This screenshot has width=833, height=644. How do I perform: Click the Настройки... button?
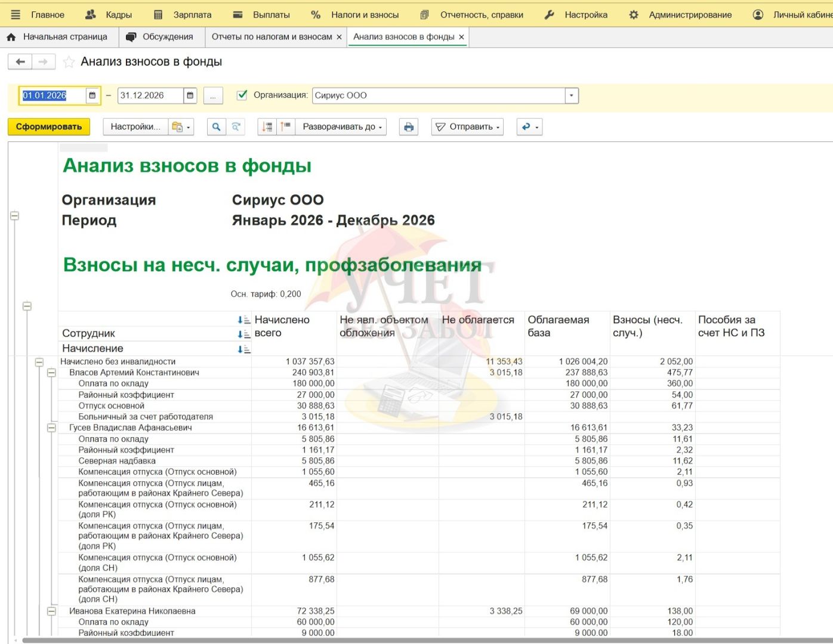point(135,127)
